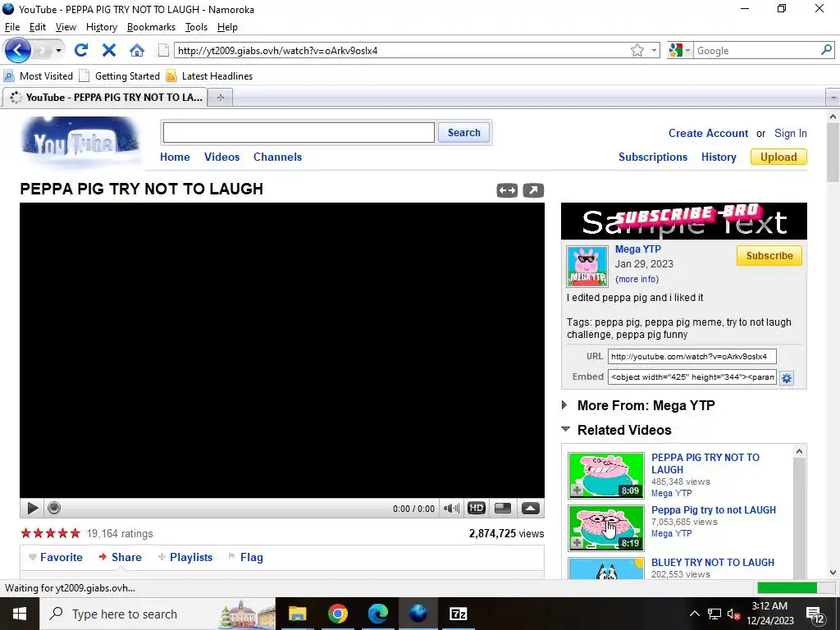This screenshot has height=630, width=840.
Task: Rate the video one star
Action: pyautogui.click(x=25, y=533)
